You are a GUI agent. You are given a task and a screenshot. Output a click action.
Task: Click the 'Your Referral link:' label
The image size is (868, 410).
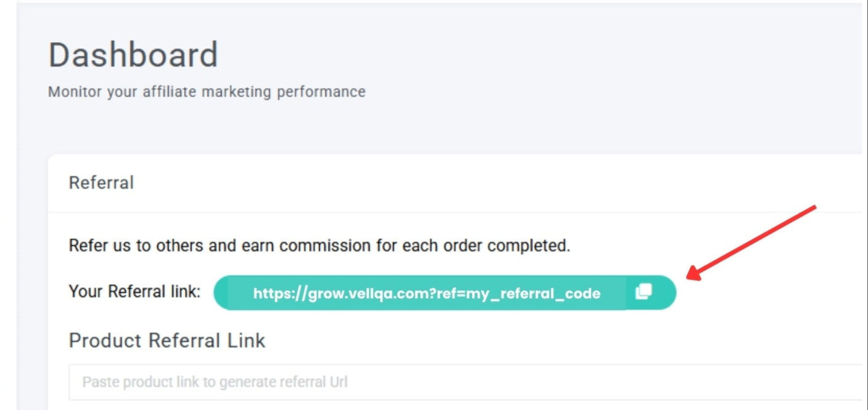pos(134,291)
